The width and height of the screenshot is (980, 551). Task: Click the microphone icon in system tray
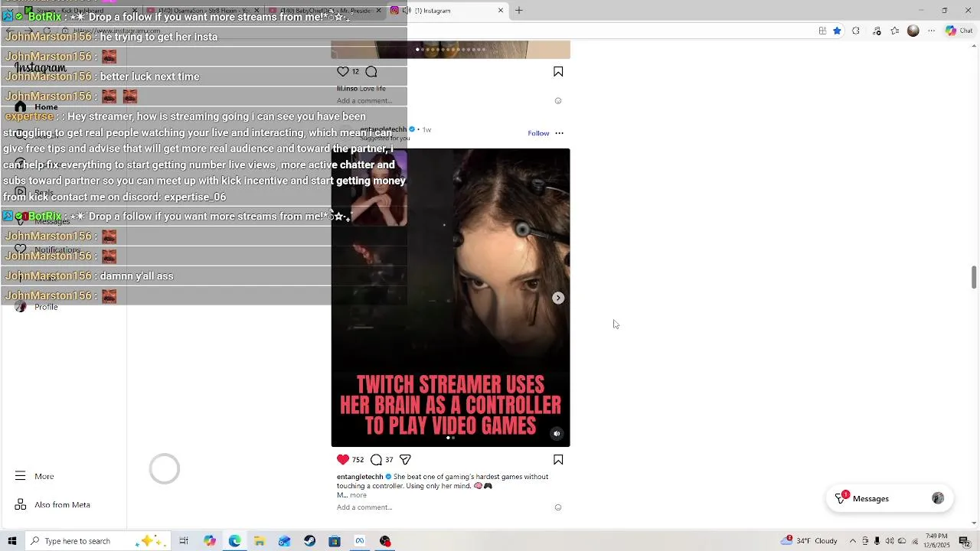click(x=877, y=541)
